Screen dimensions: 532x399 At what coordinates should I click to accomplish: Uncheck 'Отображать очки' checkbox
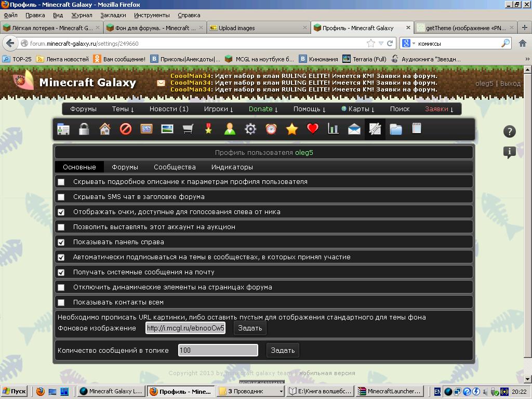pos(61,212)
